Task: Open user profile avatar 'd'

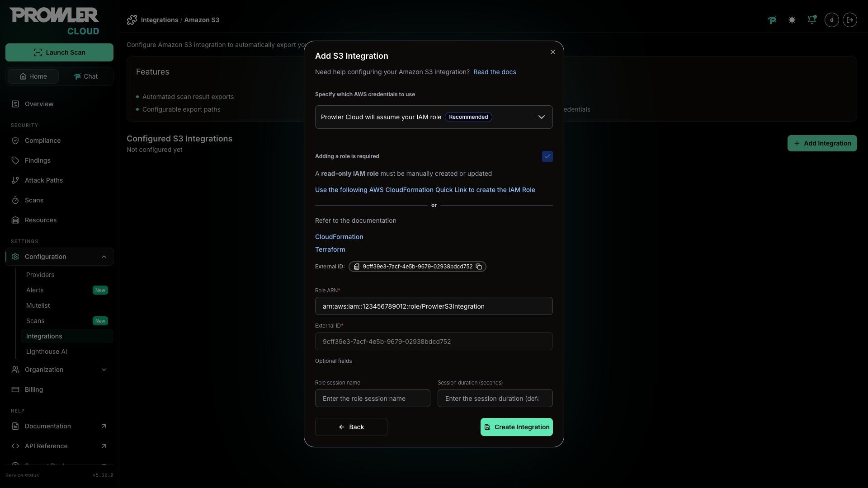Action: [x=832, y=20]
